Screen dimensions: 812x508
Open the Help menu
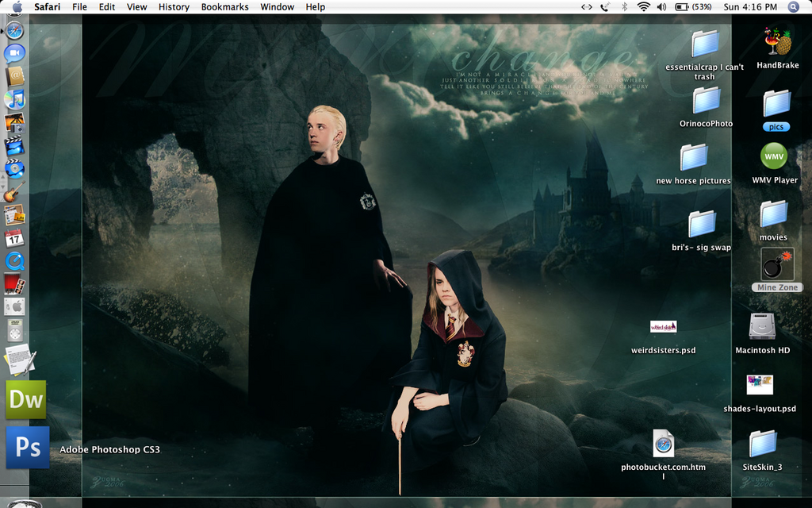click(x=316, y=6)
